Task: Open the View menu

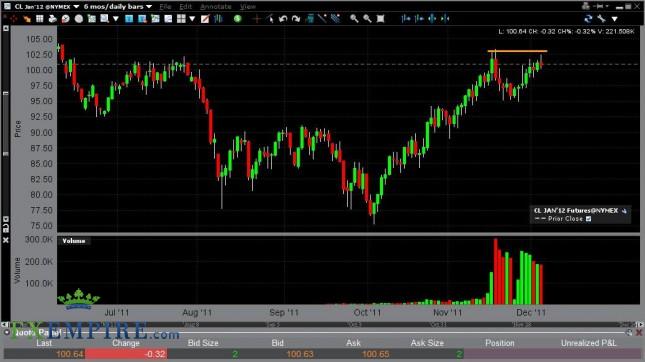Action: [248, 7]
